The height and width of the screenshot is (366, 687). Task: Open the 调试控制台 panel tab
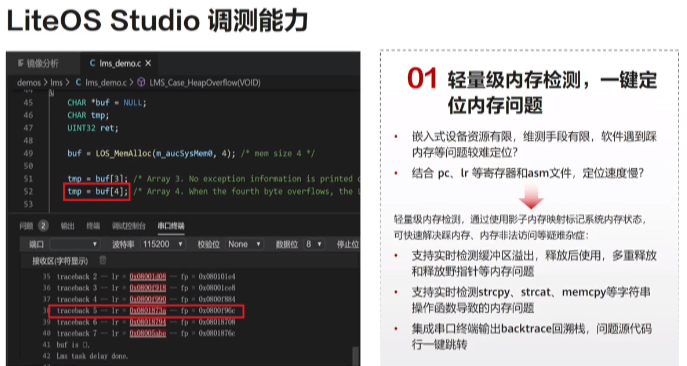(x=128, y=226)
